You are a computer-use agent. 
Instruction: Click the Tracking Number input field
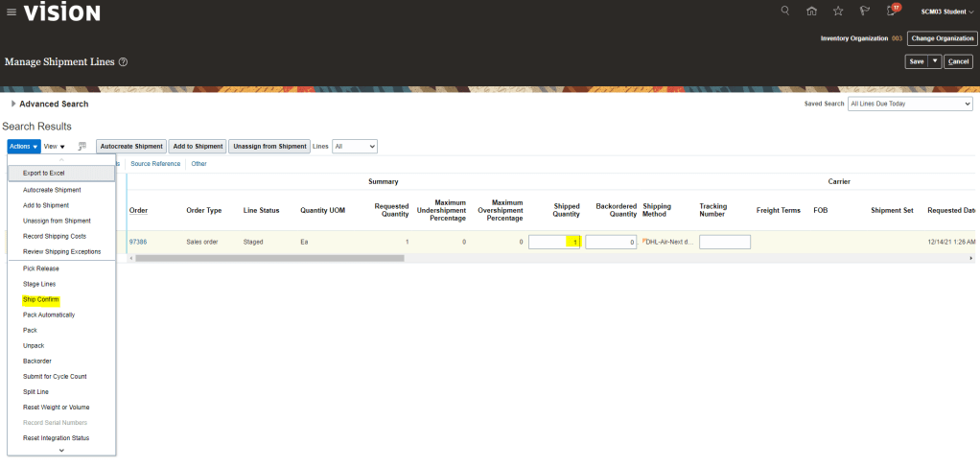tap(724, 243)
